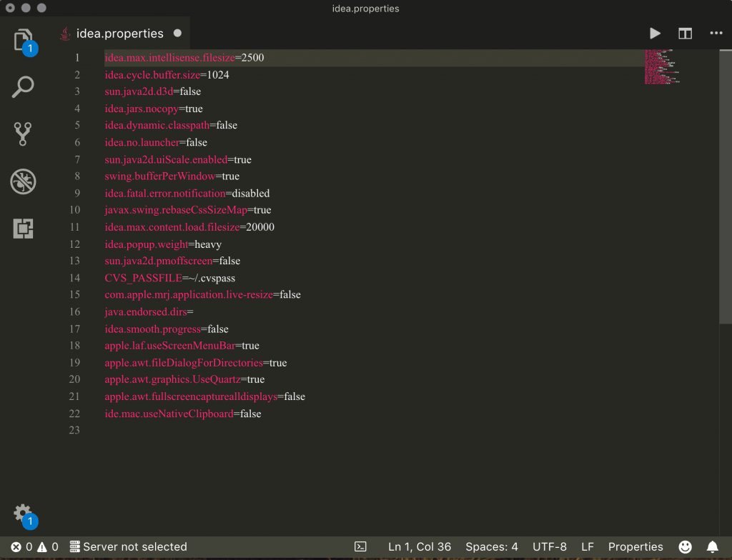Go to line via the Ln 1, Col 36 indicator

420,546
